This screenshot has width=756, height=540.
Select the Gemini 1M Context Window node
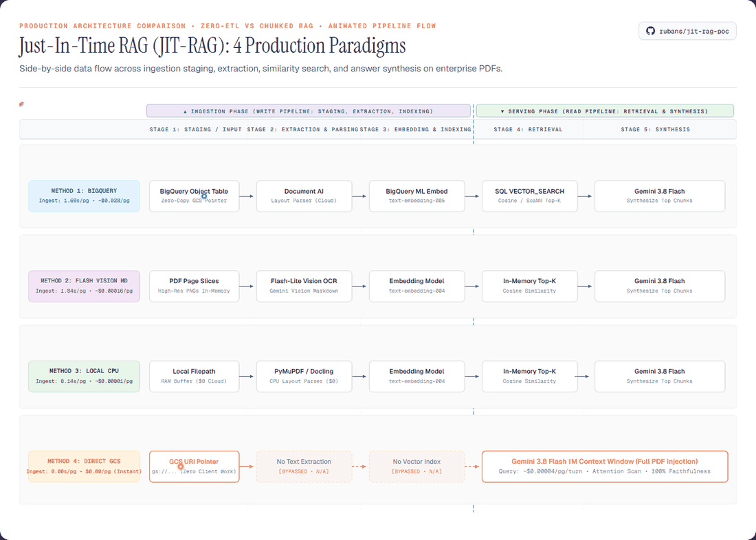click(x=605, y=466)
